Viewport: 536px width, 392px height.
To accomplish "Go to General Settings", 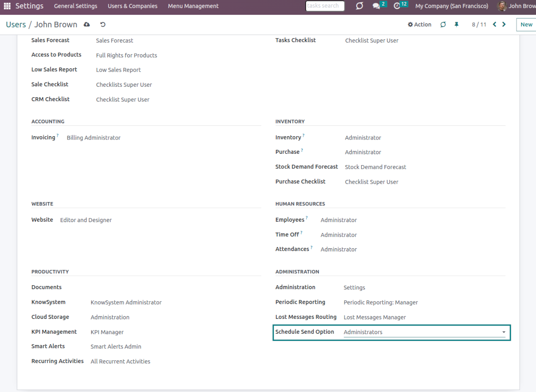I will pos(75,6).
